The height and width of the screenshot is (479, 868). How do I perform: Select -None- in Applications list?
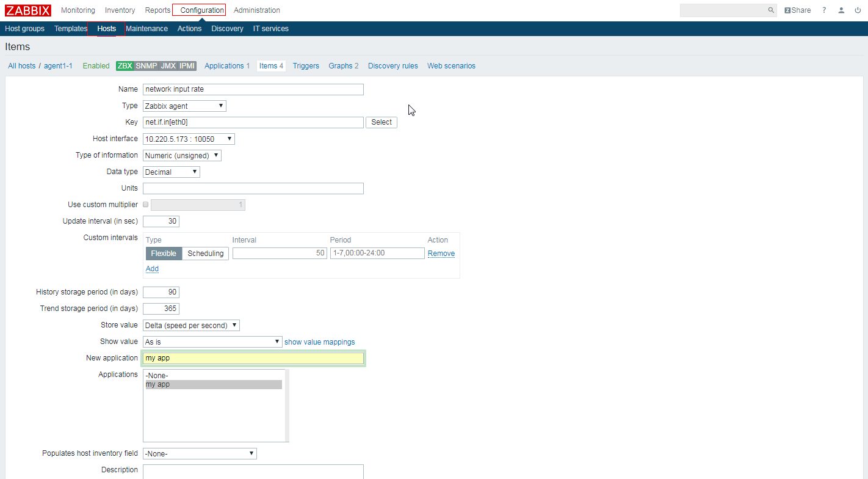[x=214, y=376]
